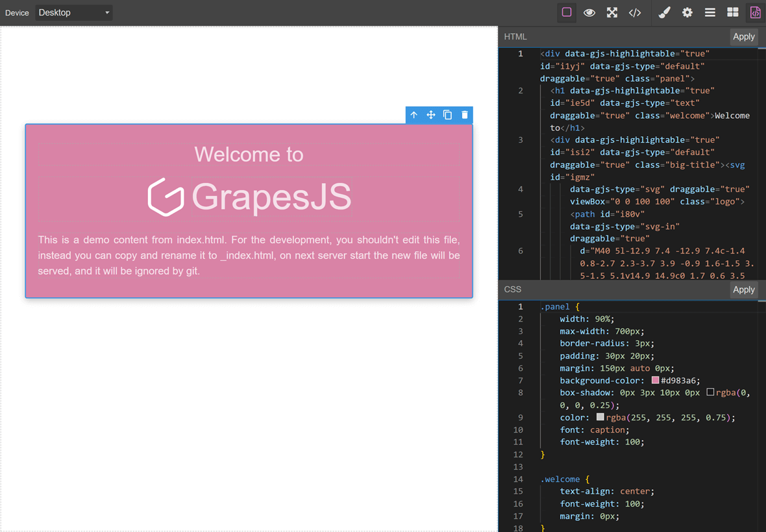Screen dimensions: 766x532
Task: Click the .panel selector in CSS editor
Action: (555, 306)
